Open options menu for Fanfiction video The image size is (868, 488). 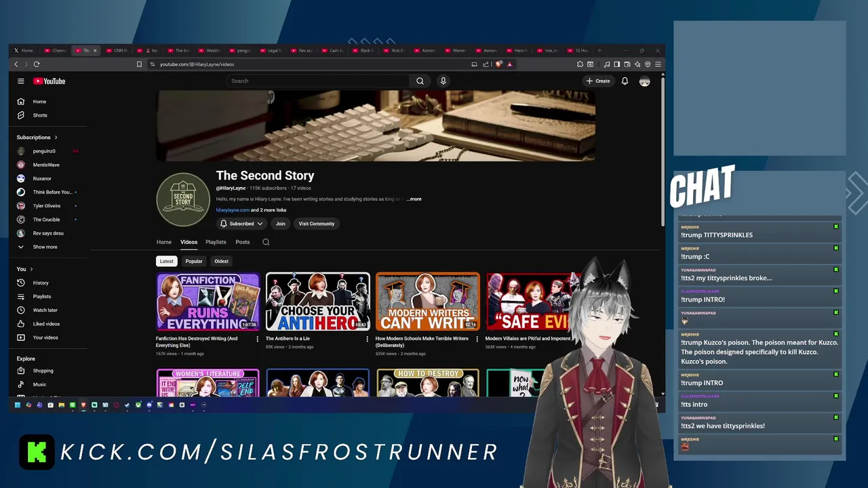(257, 339)
